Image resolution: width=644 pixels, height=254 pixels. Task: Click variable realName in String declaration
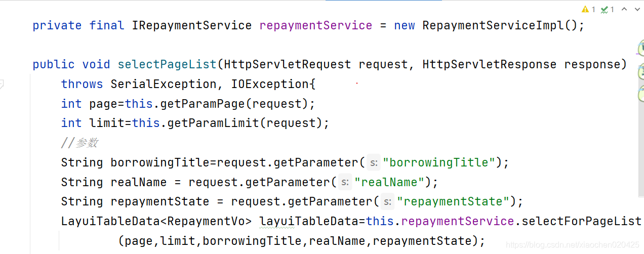139,182
